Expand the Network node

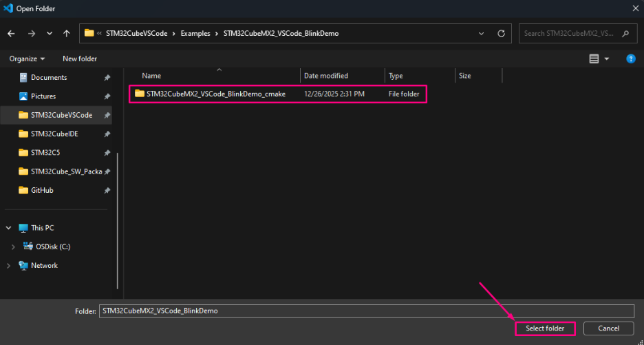pyautogui.click(x=9, y=266)
